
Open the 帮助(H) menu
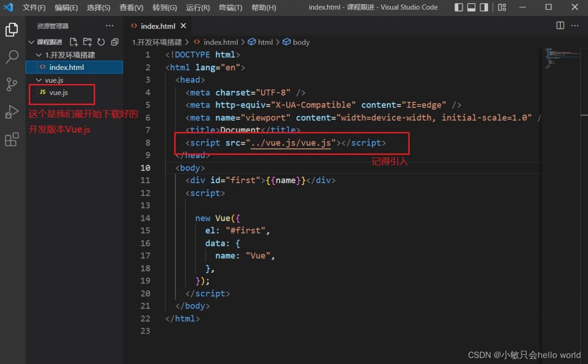264,7
